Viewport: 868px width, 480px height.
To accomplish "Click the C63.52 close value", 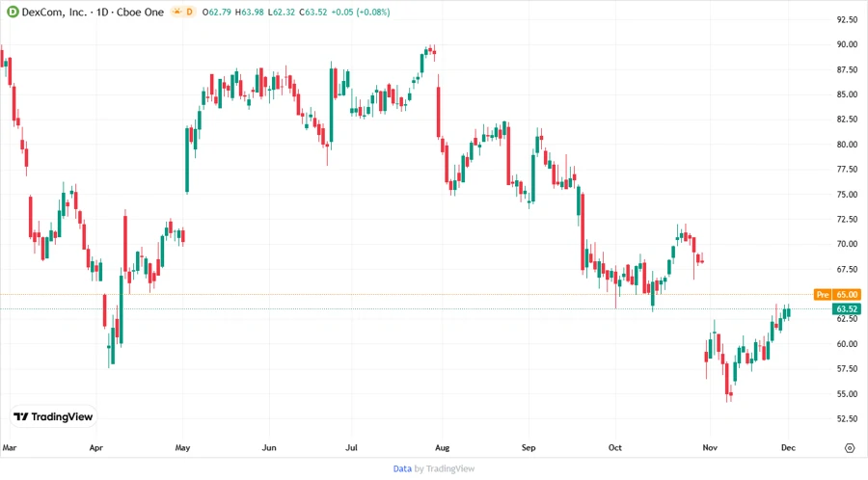I will [x=313, y=13].
